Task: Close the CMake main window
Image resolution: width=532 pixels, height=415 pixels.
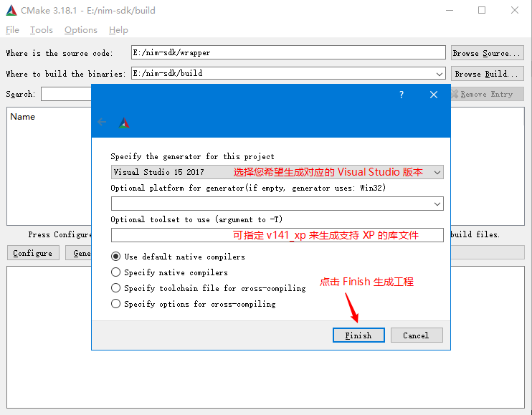Action: [x=515, y=10]
